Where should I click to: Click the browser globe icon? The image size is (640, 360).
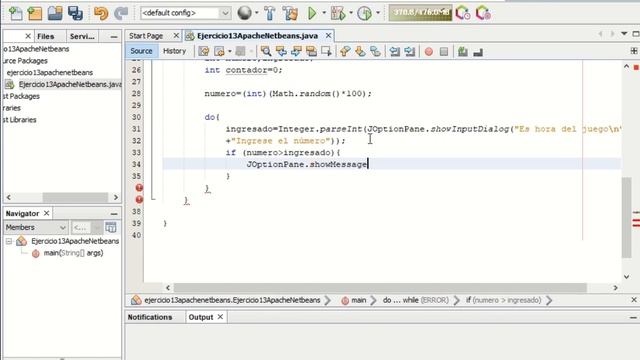[244, 13]
